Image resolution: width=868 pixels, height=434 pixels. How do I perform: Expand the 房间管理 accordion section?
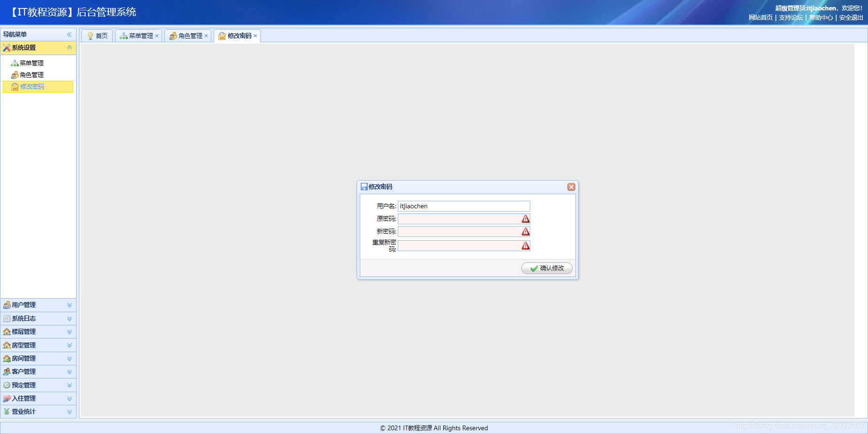coord(38,358)
